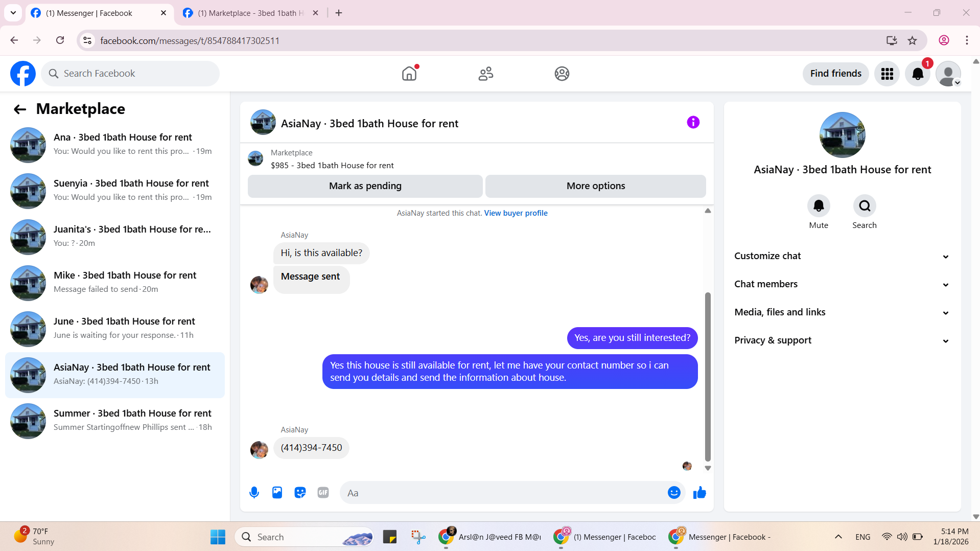Open June's waiting conversation

pos(115,329)
